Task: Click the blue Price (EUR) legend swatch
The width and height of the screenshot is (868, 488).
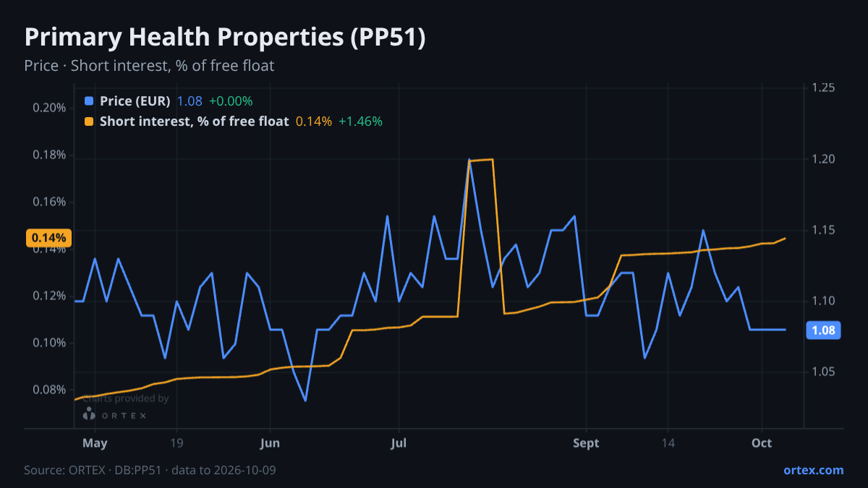Action: tap(89, 101)
